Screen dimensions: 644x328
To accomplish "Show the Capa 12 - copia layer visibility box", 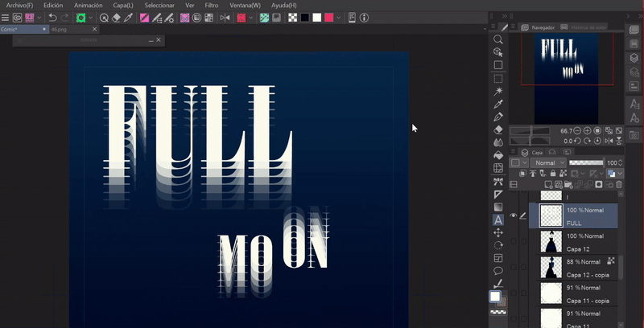I will coord(514,268).
